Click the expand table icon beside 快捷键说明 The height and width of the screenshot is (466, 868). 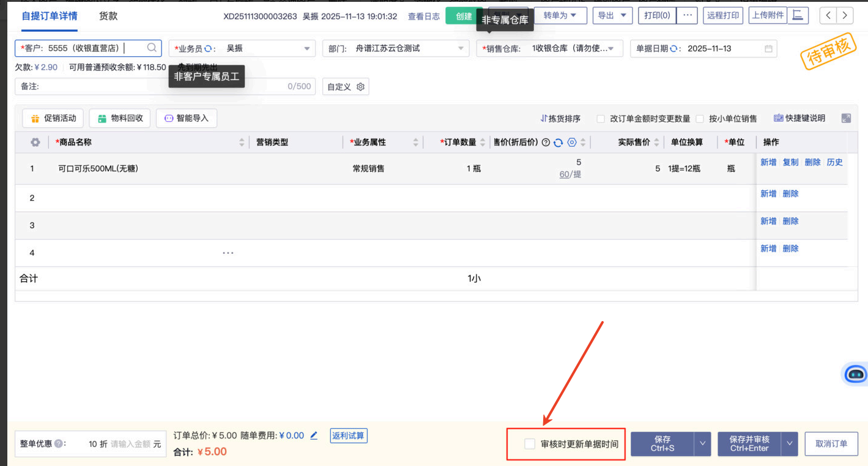(846, 118)
